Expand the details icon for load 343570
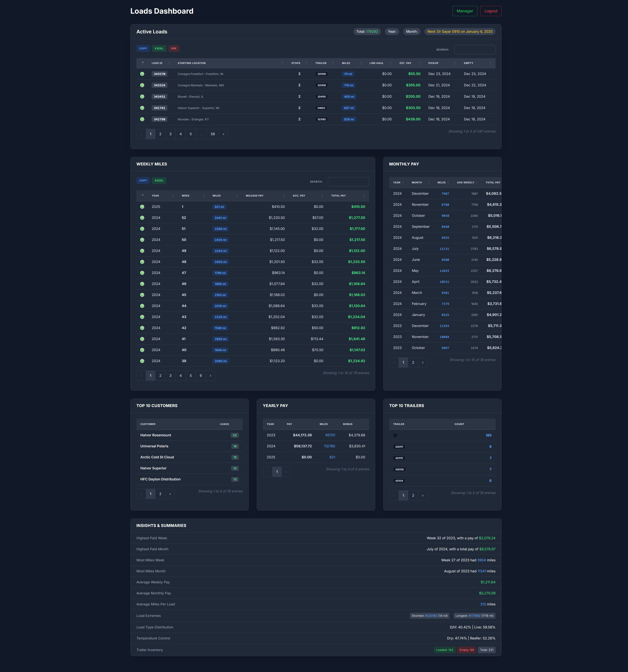Image resolution: width=628 pixels, height=672 pixels. (x=142, y=74)
